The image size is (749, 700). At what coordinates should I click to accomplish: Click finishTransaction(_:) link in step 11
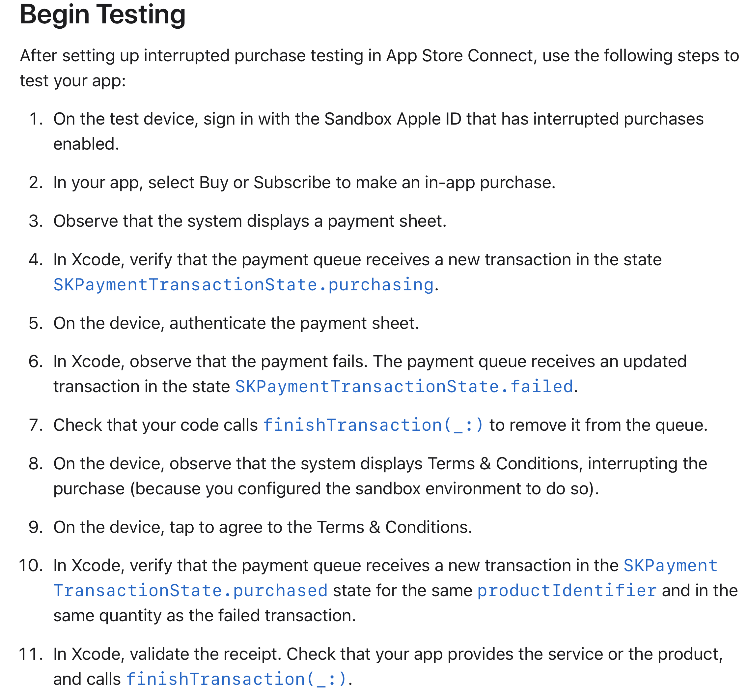pos(236,679)
